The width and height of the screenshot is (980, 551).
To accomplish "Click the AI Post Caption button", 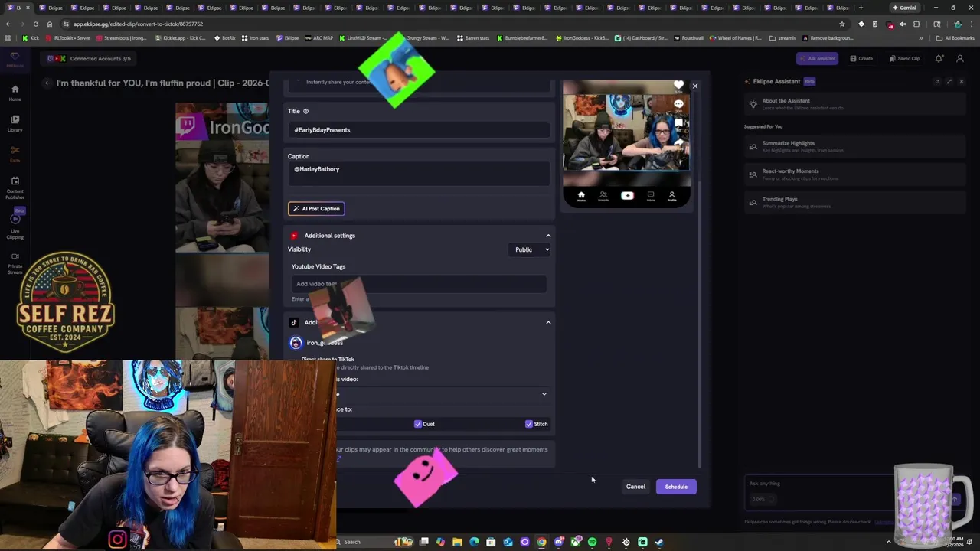I will 316,209.
